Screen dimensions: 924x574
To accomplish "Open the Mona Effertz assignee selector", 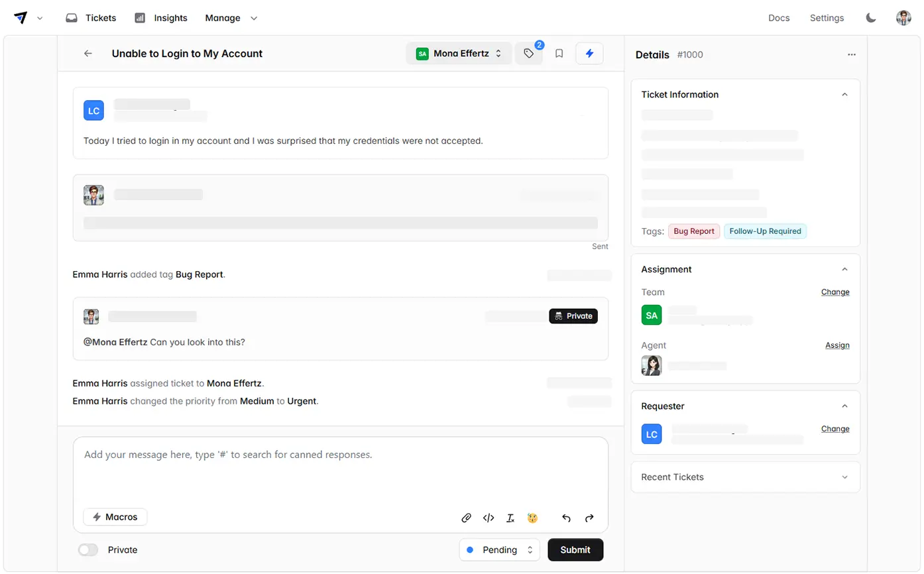I will (x=459, y=54).
